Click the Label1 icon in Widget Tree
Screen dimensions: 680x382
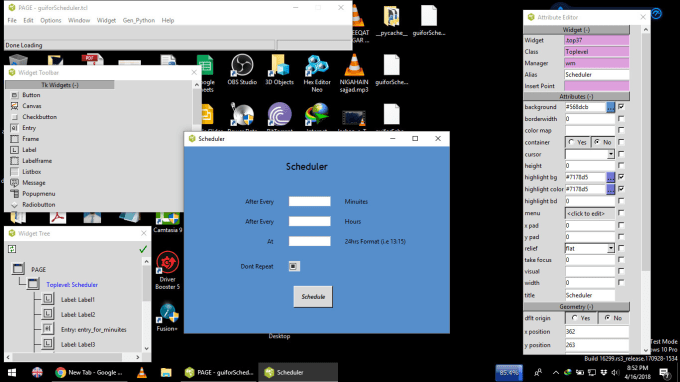(48, 299)
